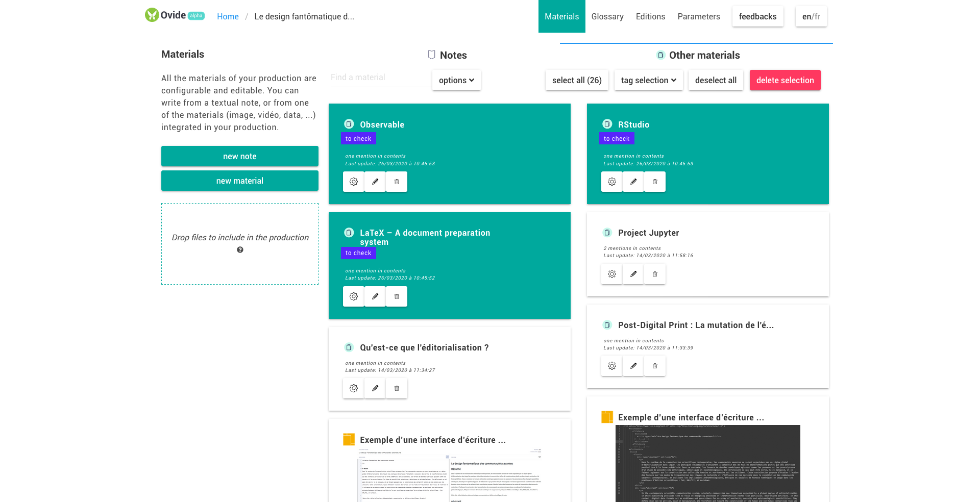This screenshot has width=980, height=502.
Task: Delete Post-Digital Print via trash icon
Action: point(655,366)
